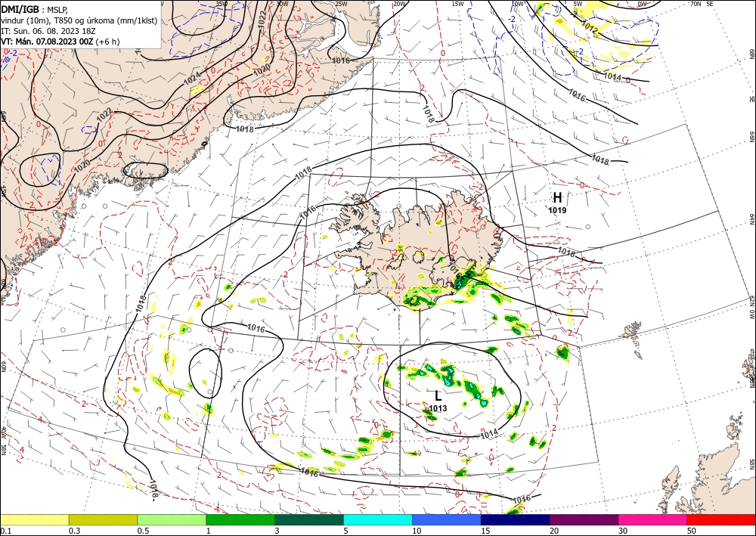Click the '0.3' legend tick value

pos(74,531)
